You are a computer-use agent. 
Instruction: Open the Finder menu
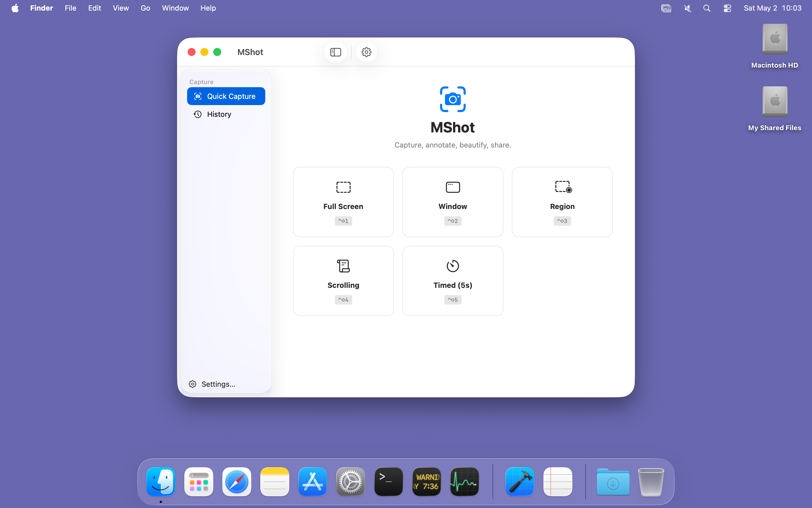(42, 8)
